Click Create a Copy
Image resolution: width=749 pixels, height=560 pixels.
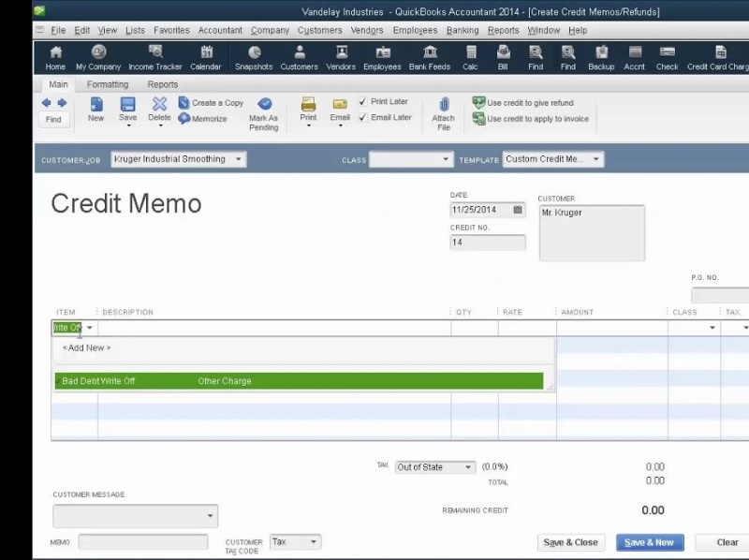point(211,103)
